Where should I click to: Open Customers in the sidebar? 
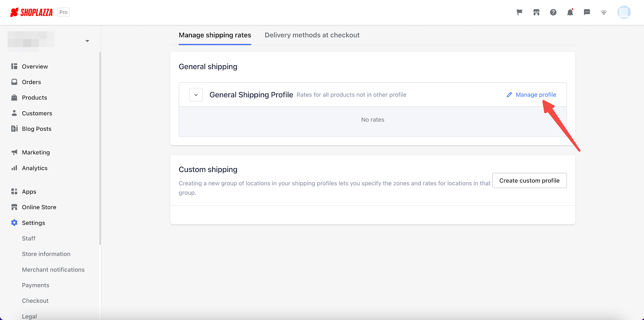point(37,113)
